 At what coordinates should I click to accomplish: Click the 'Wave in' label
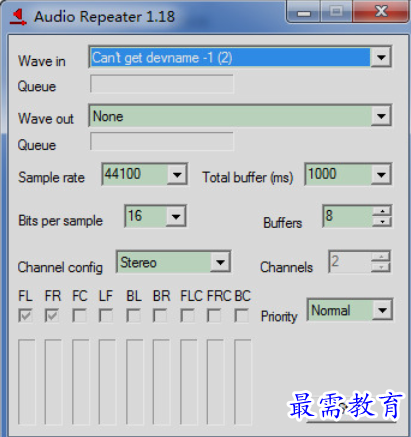(42, 61)
